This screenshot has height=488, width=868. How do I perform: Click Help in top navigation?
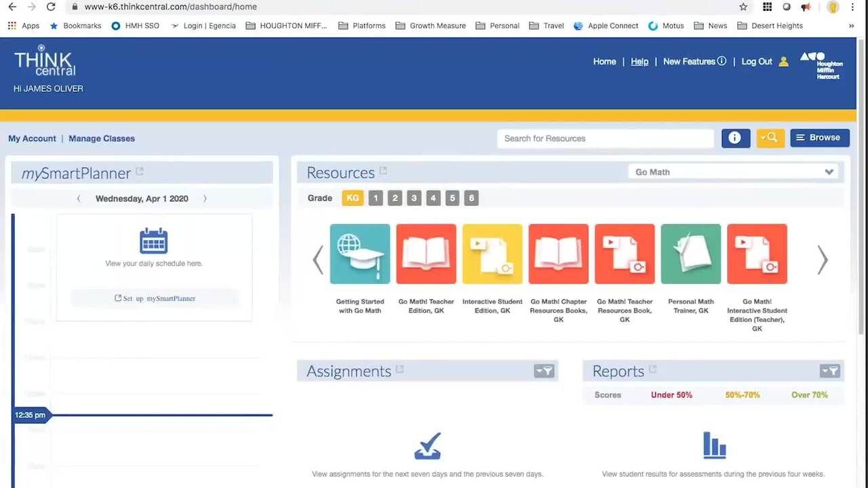click(x=639, y=62)
